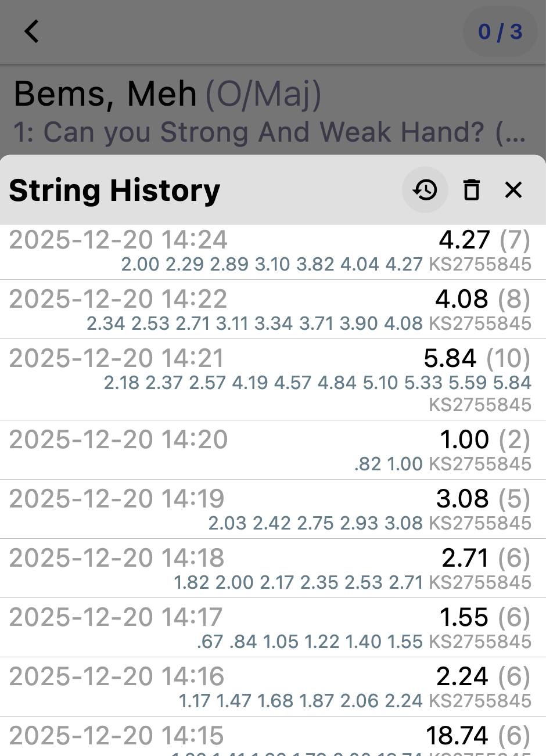
Task: Select the 14:24 string entry
Action: pos(273,253)
